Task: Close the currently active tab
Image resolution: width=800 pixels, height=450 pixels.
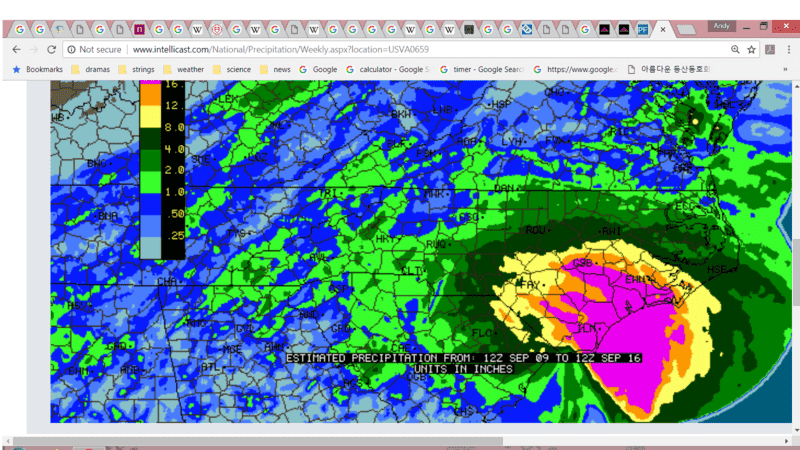Action: point(662,30)
